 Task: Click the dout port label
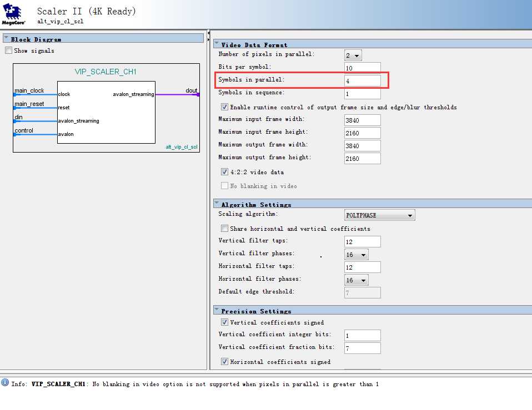coord(192,90)
